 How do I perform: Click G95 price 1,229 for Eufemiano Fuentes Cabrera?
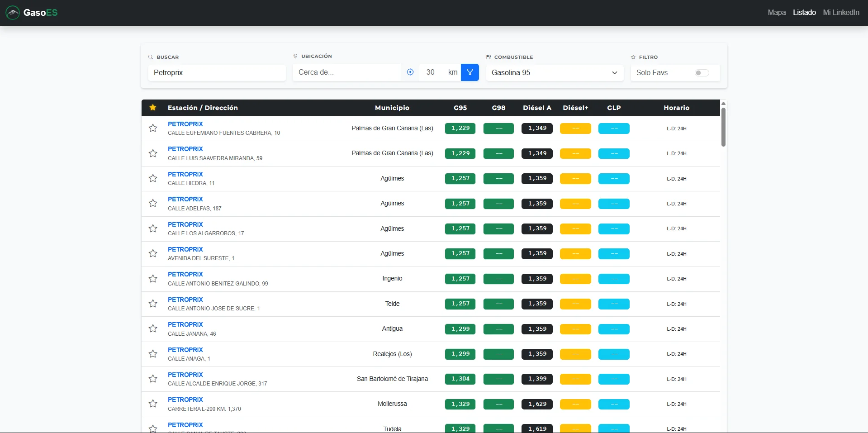[460, 128]
